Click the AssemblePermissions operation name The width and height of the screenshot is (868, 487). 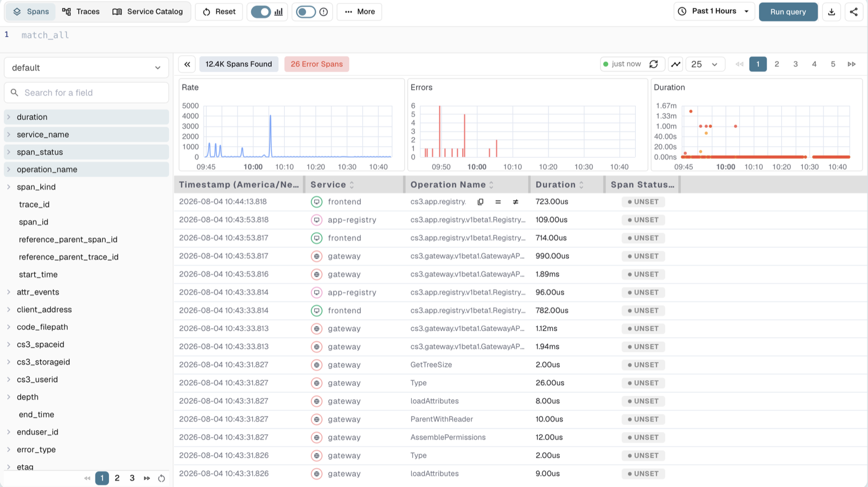tap(448, 437)
